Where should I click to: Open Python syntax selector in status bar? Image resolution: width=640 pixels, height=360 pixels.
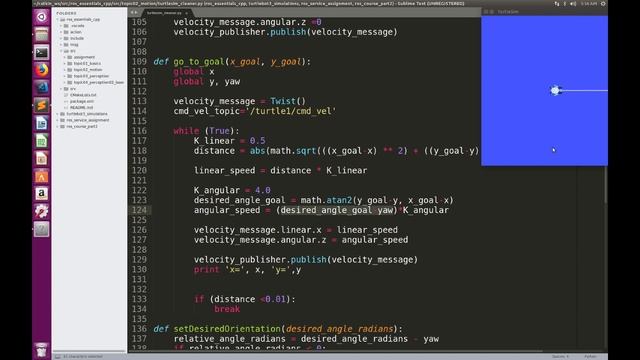pos(590,357)
